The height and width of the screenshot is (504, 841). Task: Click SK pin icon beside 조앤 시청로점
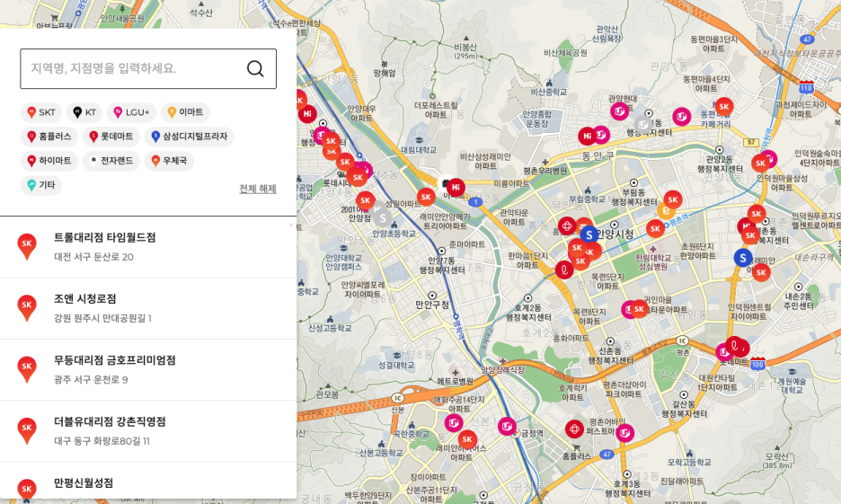pyautogui.click(x=27, y=308)
